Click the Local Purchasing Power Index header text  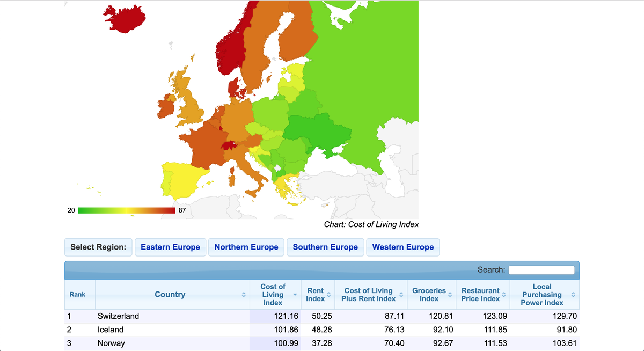541,295
